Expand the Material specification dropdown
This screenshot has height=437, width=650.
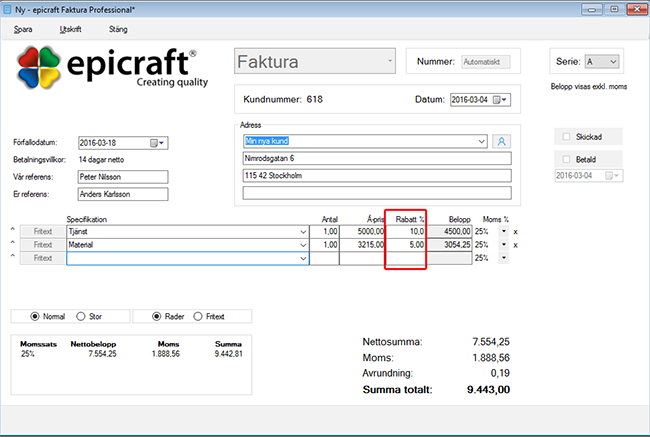coord(303,245)
